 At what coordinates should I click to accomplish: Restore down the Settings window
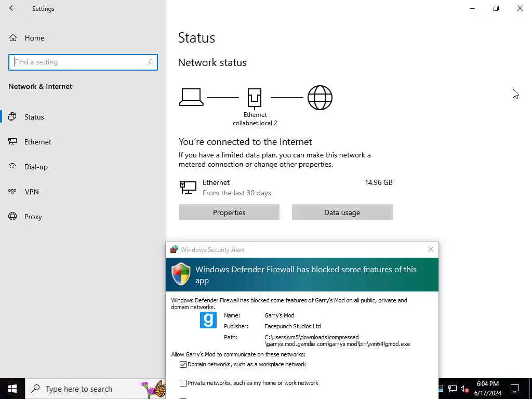click(x=496, y=8)
